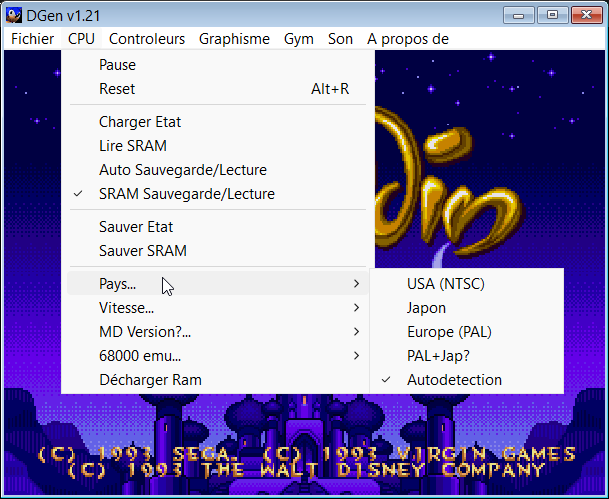Select Autodetection country option
The image size is (609, 499).
coord(466,380)
